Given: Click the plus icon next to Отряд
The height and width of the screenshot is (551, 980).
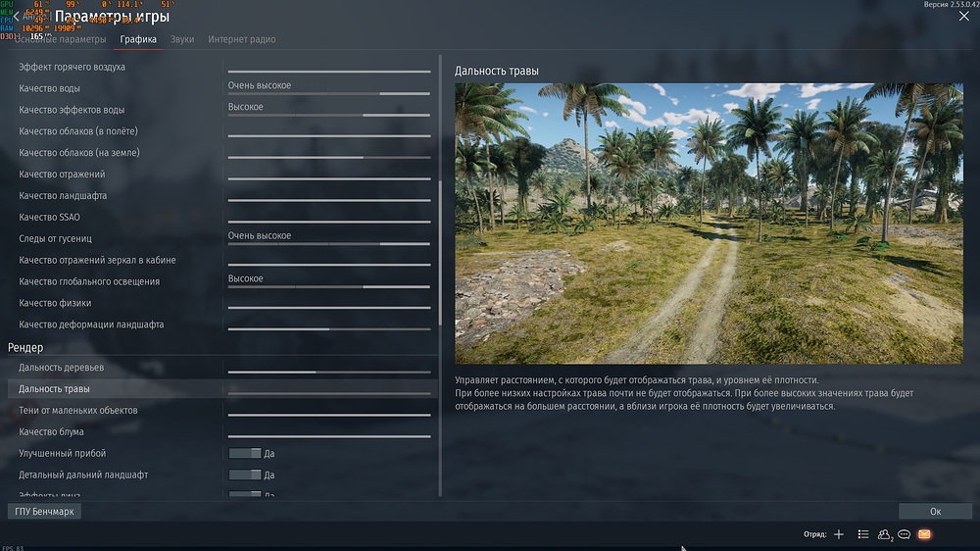Looking at the screenshot, I should click(x=838, y=534).
